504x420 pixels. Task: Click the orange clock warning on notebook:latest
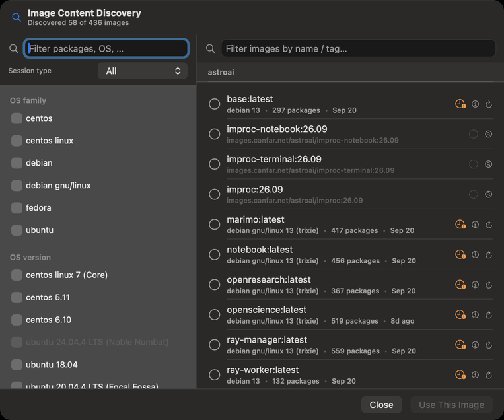(x=460, y=254)
